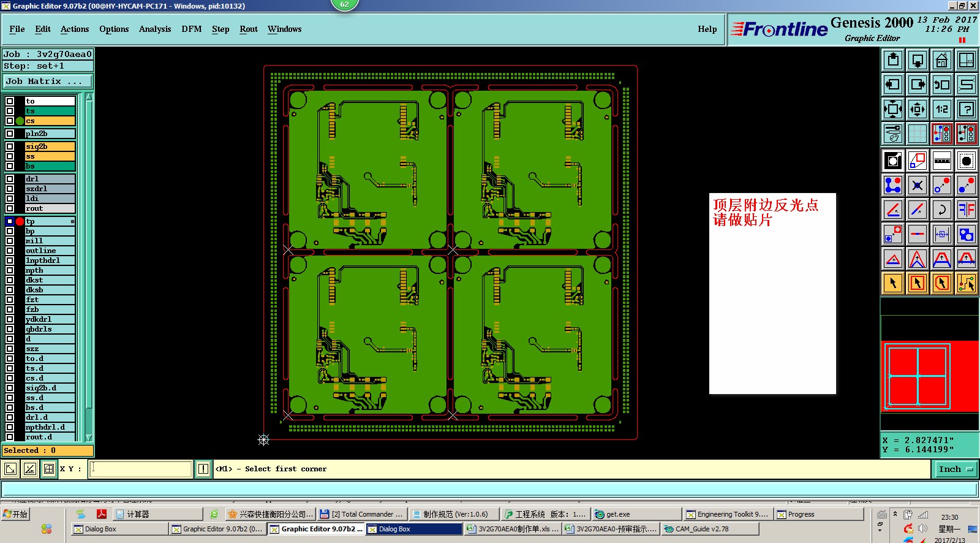
Task: Select the net select pointer tool
Action: [967, 283]
